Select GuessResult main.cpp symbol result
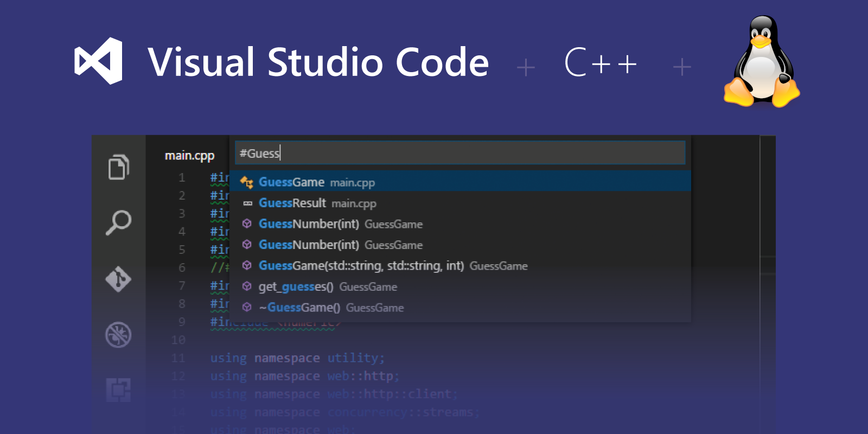Image resolution: width=868 pixels, height=434 pixels. tap(460, 203)
